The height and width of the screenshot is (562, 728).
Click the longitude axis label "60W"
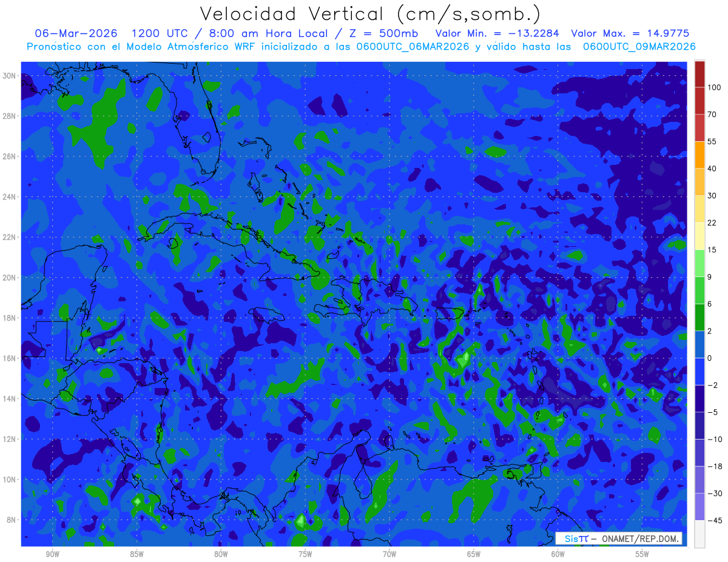tap(558, 555)
